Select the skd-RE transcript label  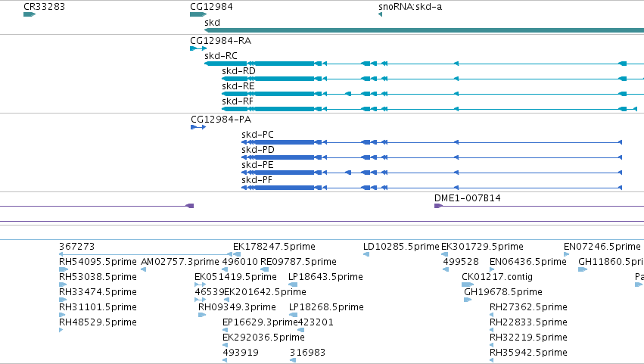(x=238, y=86)
